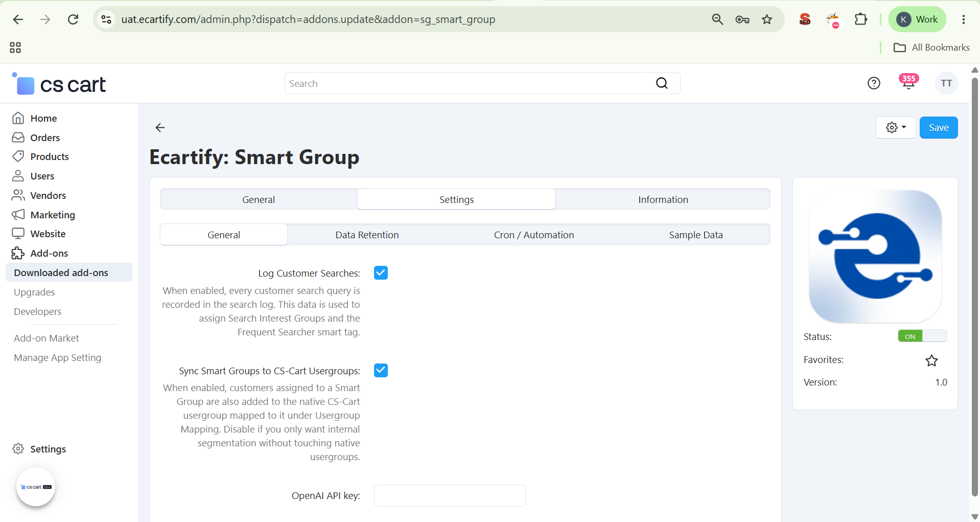The image size is (980, 522).
Task: Click the floating cs cart round badge
Action: tap(36, 487)
